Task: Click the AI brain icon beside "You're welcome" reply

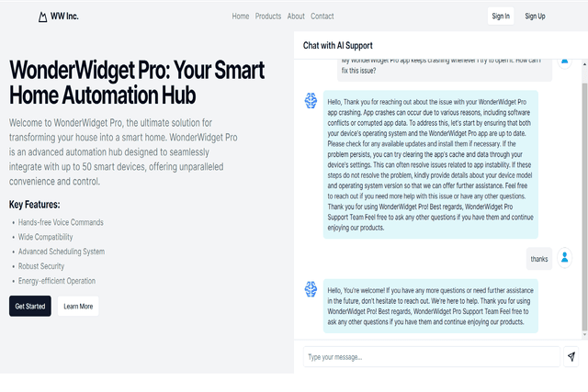Action: coord(311,289)
